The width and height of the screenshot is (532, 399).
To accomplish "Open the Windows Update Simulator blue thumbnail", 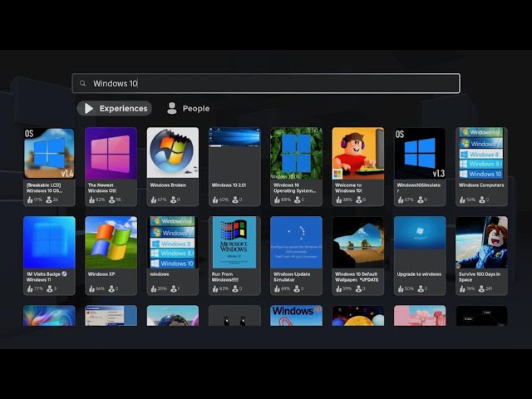I will [x=296, y=242].
